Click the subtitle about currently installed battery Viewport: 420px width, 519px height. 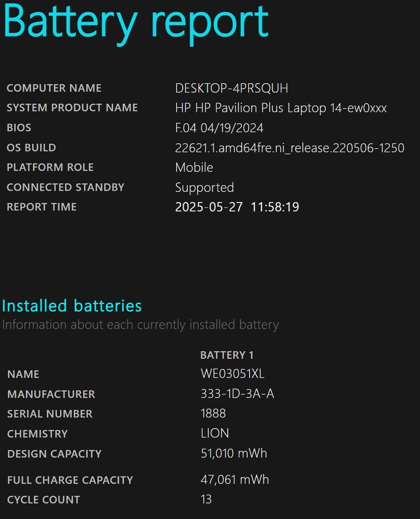[x=140, y=325]
